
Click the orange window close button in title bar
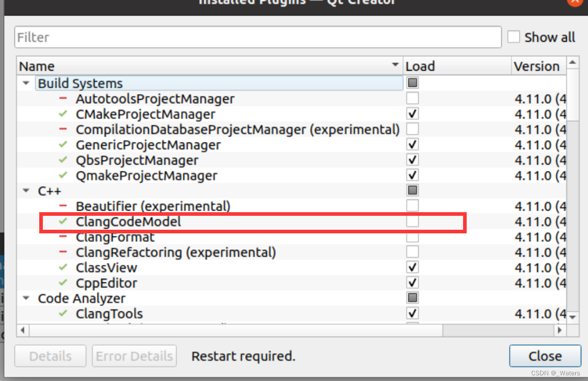click(575, 2)
